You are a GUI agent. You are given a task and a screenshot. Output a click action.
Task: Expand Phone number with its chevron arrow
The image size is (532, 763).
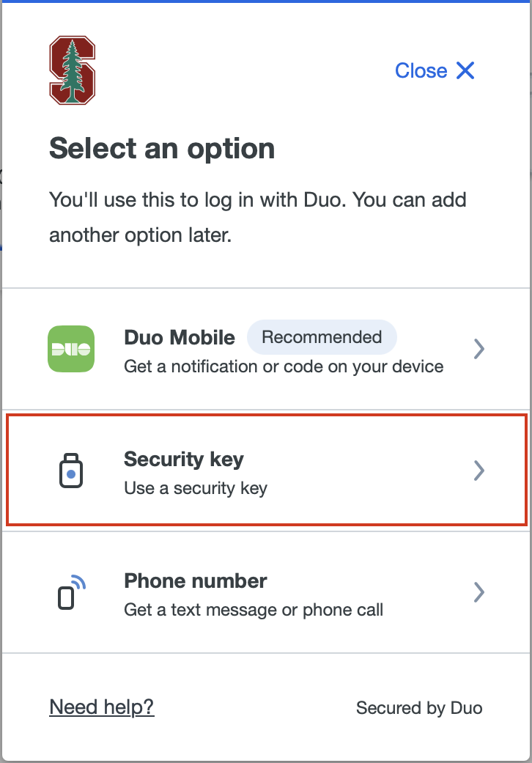479,591
